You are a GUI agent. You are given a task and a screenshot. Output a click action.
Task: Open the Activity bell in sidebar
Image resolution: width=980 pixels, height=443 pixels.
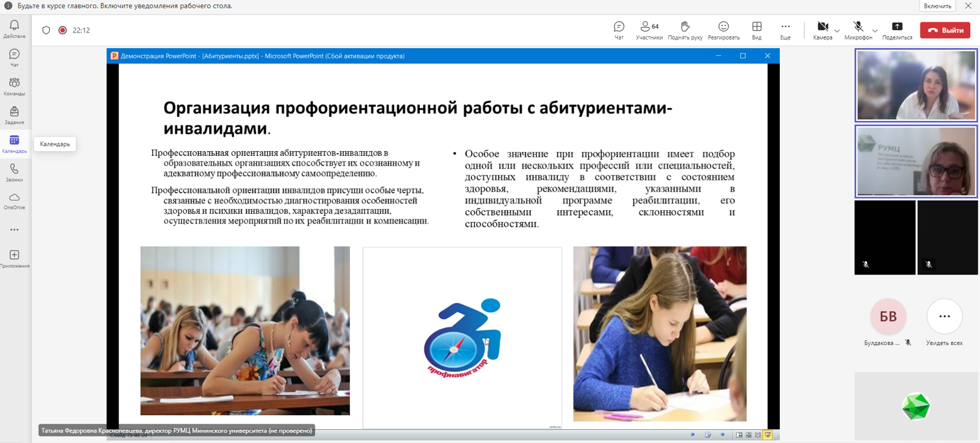point(14,29)
